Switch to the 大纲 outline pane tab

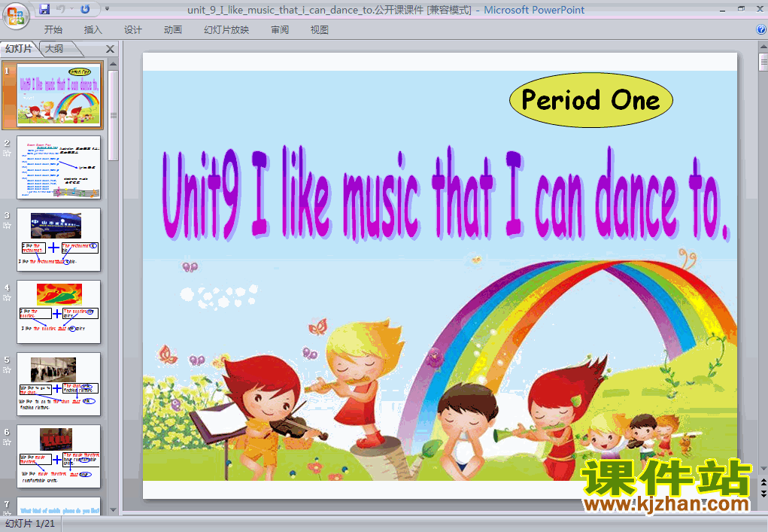pyautogui.click(x=54, y=48)
